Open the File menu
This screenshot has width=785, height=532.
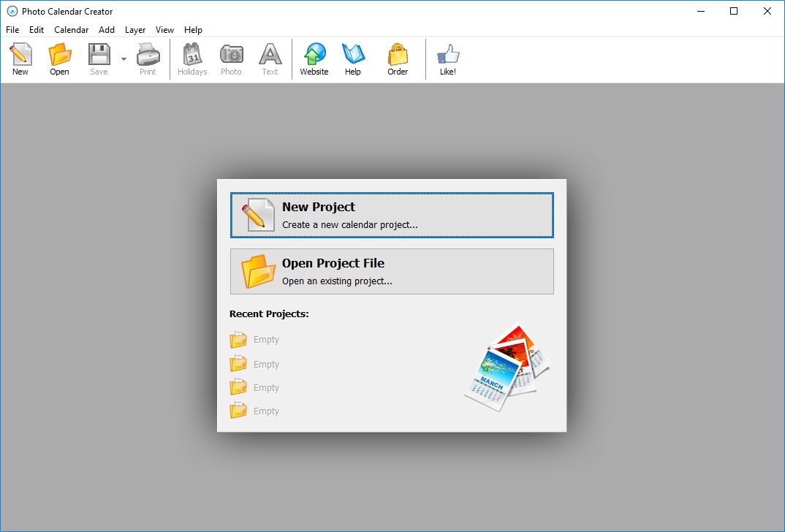tap(12, 30)
